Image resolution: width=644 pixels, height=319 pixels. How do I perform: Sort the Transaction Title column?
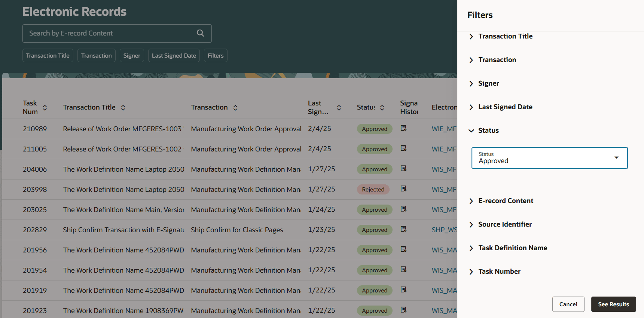(x=123, y=108)
